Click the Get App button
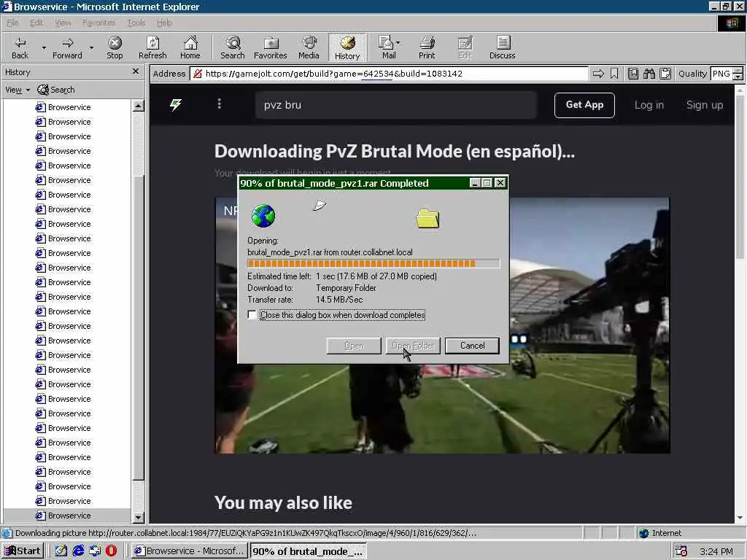This screenshot has height=560, width=747. point(584,105)
